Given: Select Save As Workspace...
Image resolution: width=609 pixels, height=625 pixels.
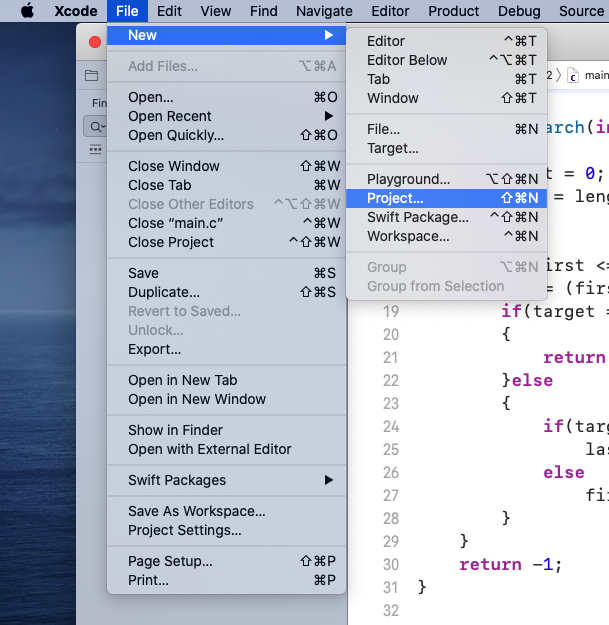Looking at the screenshot, I should [x=226, y=511].
